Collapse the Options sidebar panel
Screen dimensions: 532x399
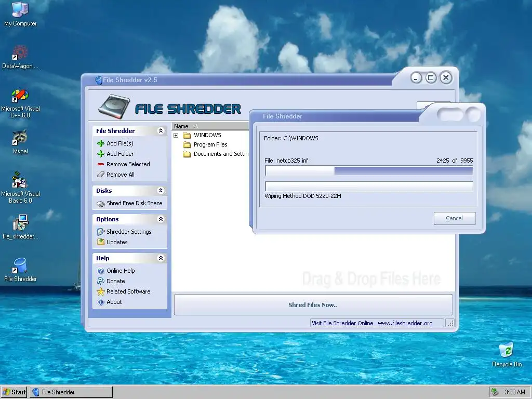tap(161, 219)
